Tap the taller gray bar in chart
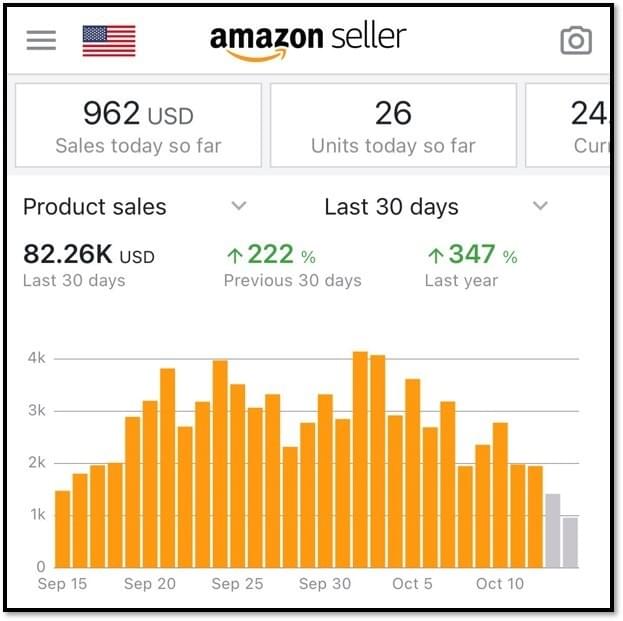 pyautogui.click(x=552, y=530)
